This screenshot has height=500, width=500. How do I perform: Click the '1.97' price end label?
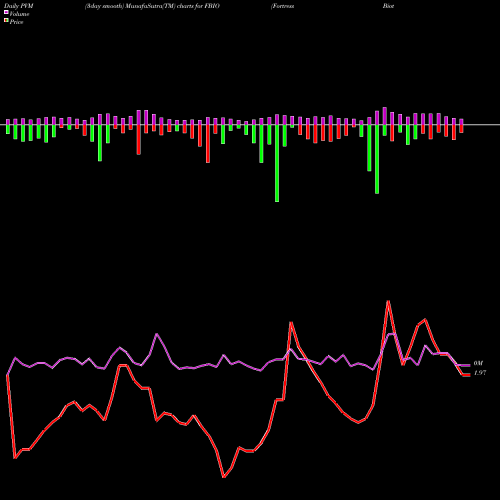(x=480, y=373)
